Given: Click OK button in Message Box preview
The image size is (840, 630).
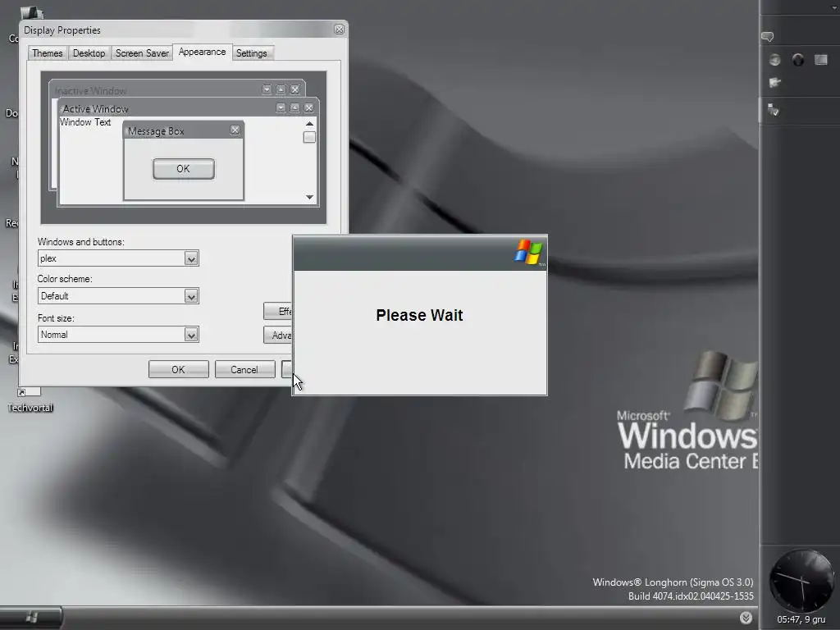Looking at the screenshot, I should coord(183,169).
